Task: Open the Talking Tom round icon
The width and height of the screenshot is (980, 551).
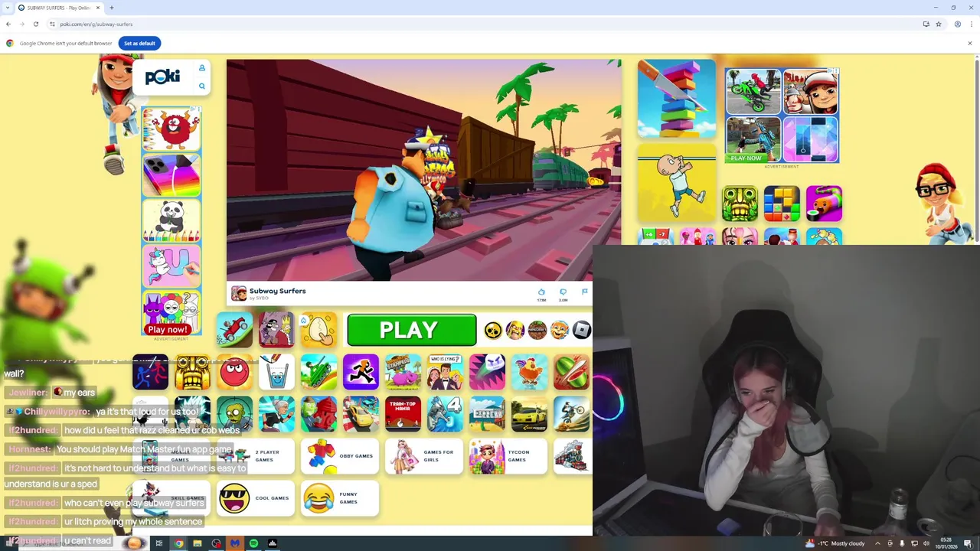Action: tap(560, 330)
